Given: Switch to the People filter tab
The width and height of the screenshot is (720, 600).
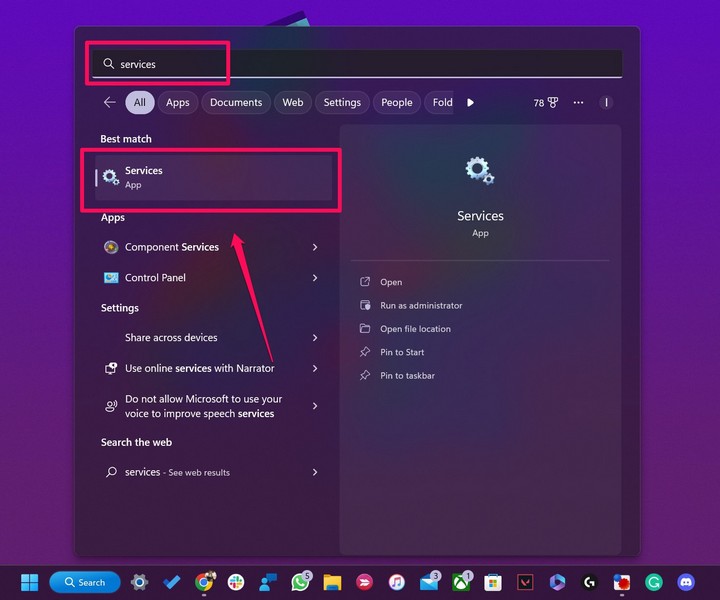Looking at the screenshot, I should point(397,102).
